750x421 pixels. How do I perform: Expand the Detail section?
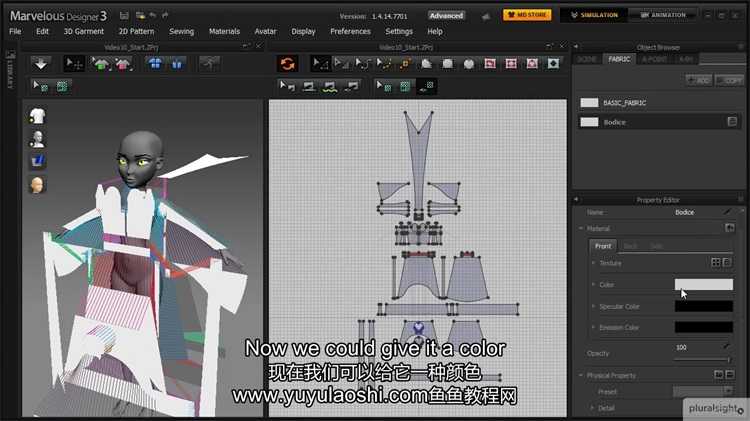593,408
